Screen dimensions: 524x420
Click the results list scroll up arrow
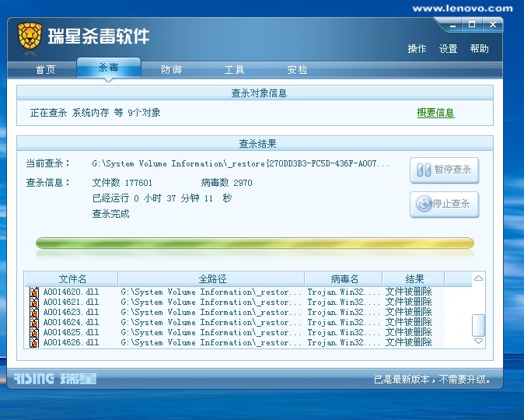[x=478, y=278]
